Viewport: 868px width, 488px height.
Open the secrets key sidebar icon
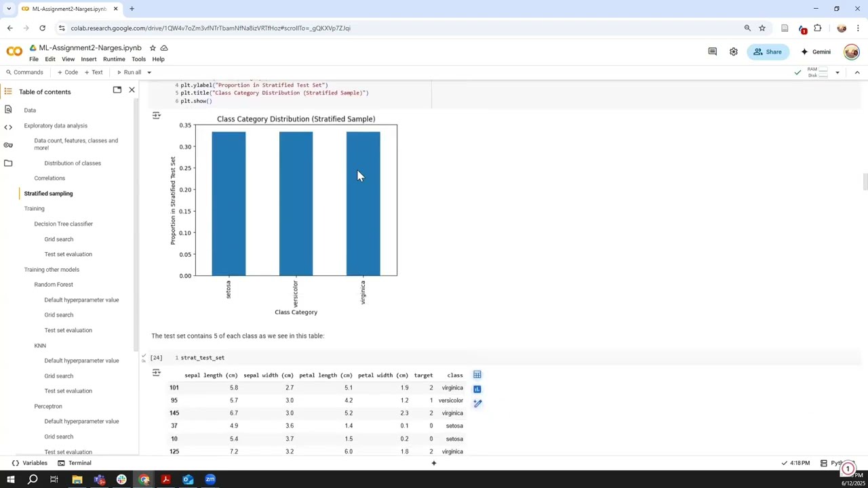tap(8, 145)
